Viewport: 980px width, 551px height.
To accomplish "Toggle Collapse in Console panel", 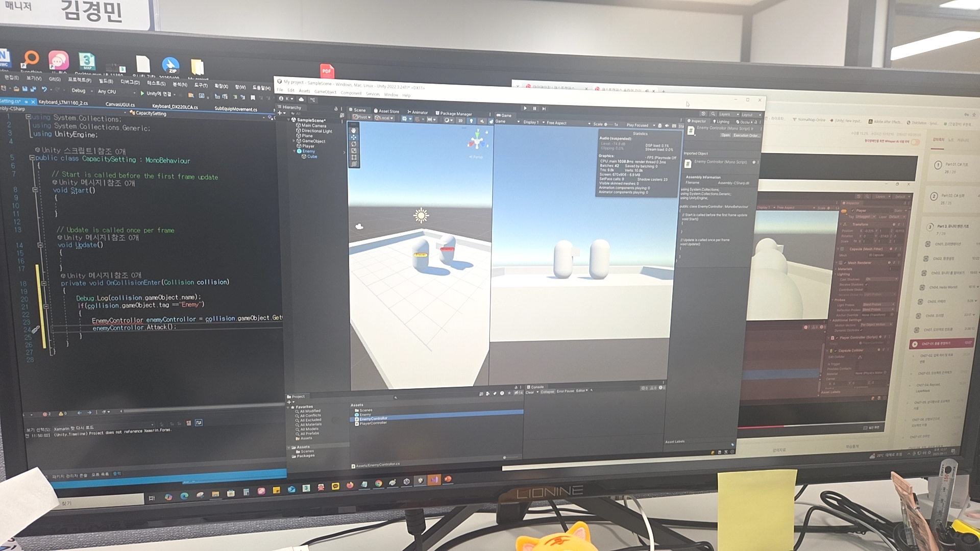I will (547, 392).
